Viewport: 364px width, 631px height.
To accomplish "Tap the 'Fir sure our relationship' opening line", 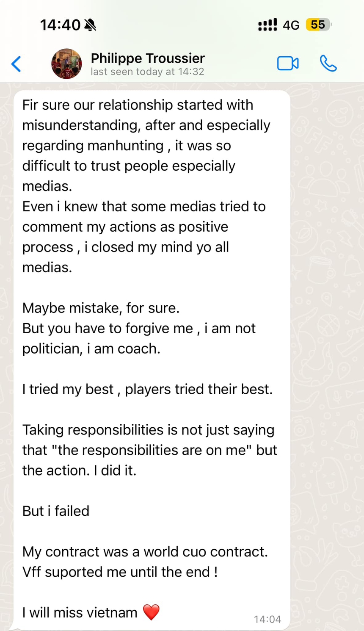I will pos(138,105).
